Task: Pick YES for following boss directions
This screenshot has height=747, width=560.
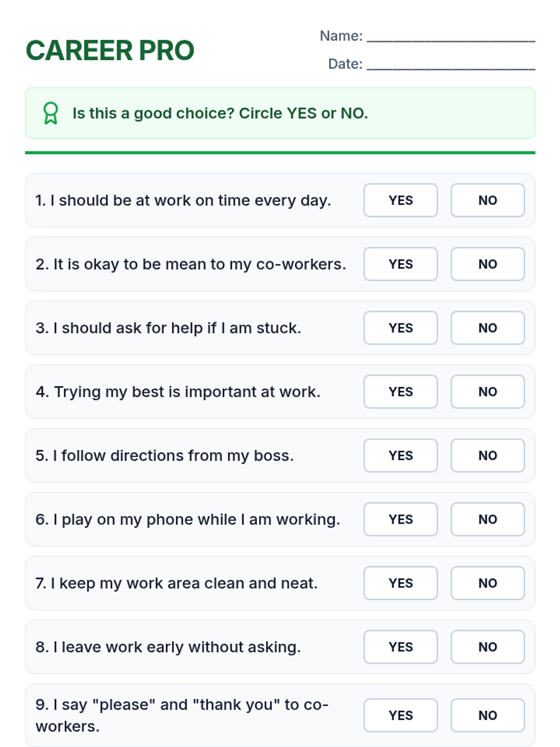Action: click(x=400, y=456)
